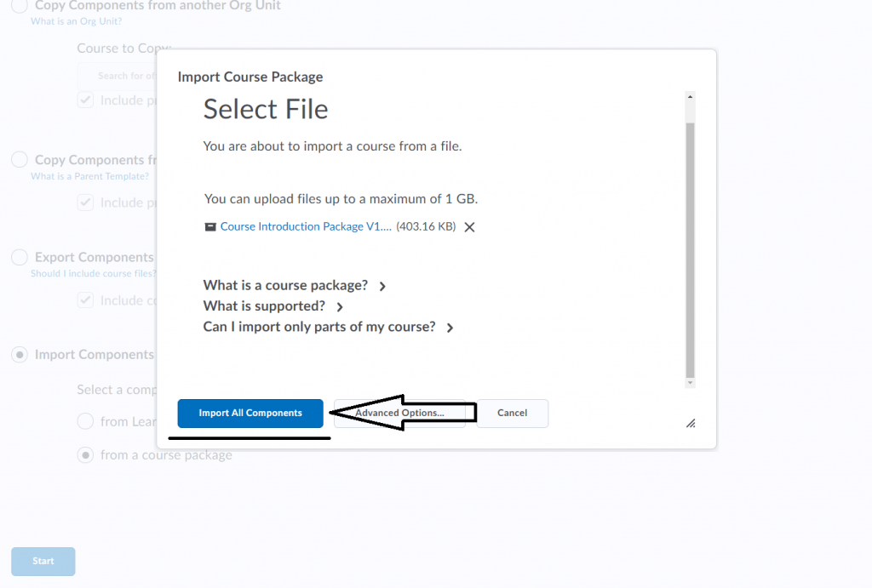
Task: Grab the dialog resize handle corner
Action: pyautogui.click(x=691, y=423)
